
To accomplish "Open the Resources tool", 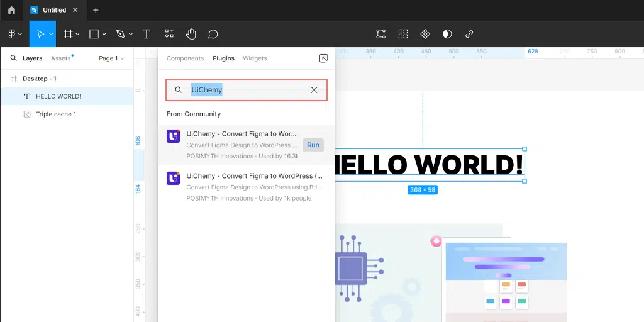I will [169, 34].
